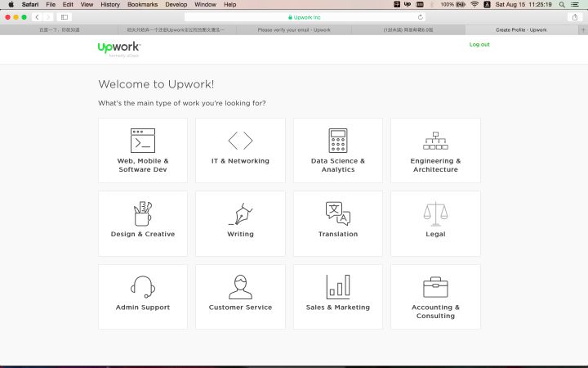
Task: Open the History menu in Safari
Action: pos(110,4)
